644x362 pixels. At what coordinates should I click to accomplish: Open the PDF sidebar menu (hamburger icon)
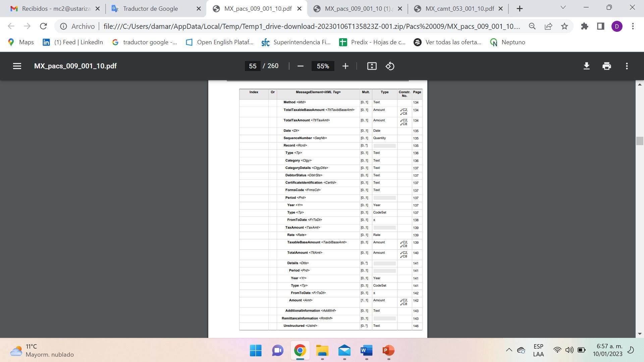(x=17, y=66)
